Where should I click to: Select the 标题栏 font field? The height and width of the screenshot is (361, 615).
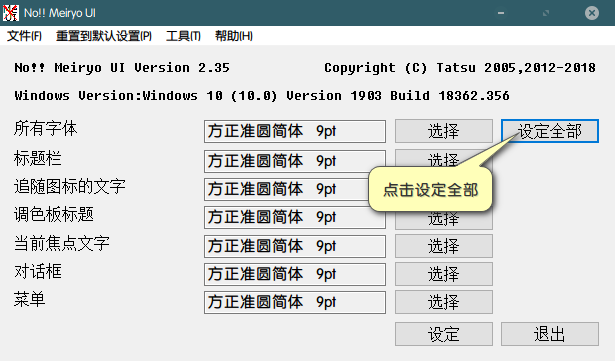coord(295,161)
